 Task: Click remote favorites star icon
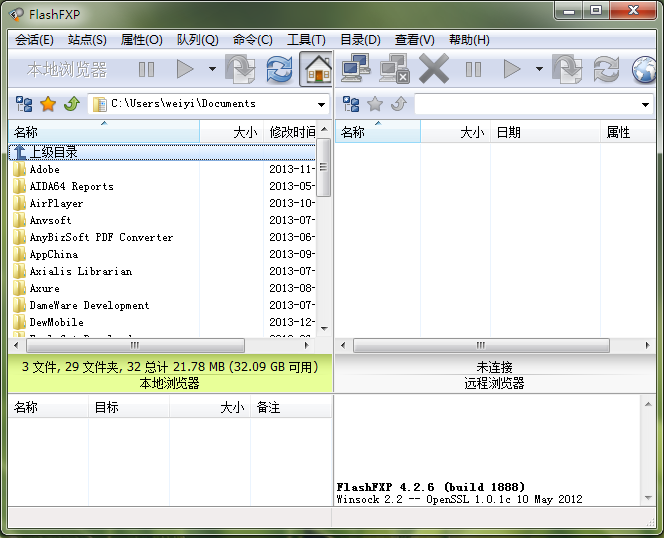click(x=375, y=104)
